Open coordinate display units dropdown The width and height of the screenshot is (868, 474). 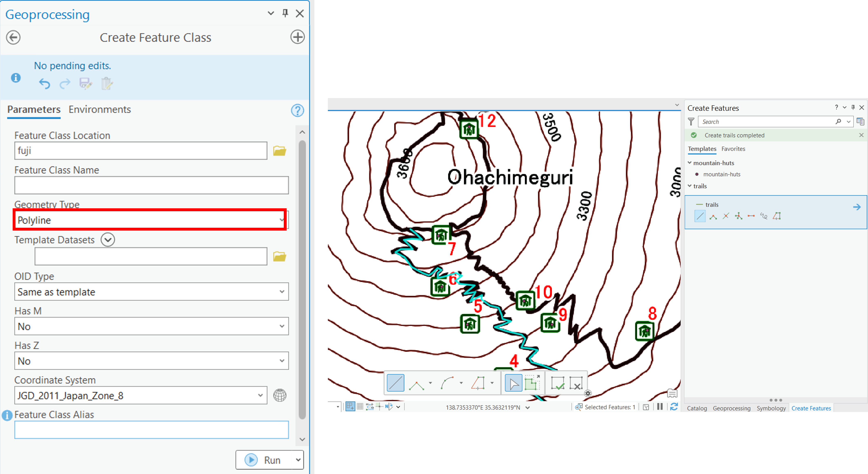click(x=528, y=408)
